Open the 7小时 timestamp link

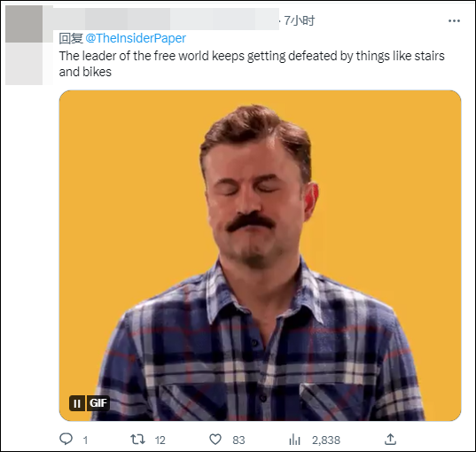tap(300, 20)
